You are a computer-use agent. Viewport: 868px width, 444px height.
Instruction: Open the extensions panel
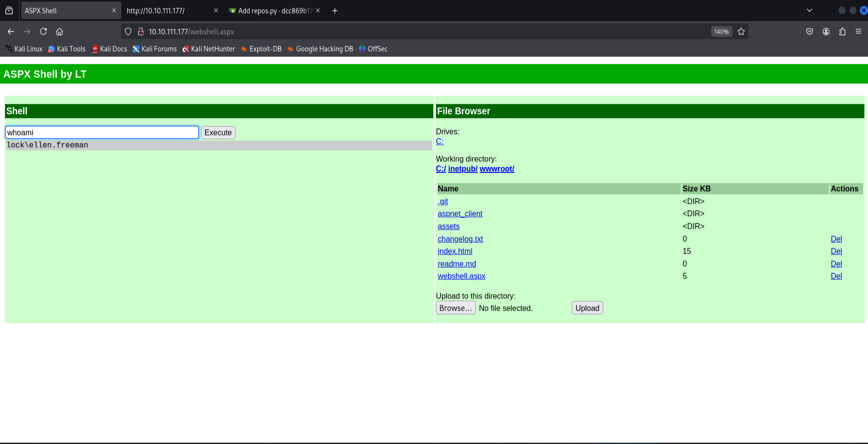(842, 32)
